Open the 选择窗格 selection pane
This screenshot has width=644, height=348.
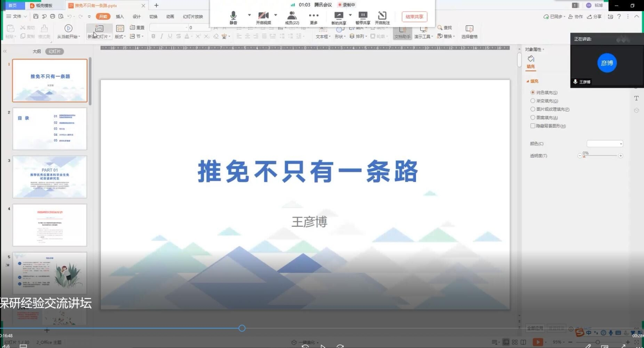pyautogui.click(x=469, y=32)
